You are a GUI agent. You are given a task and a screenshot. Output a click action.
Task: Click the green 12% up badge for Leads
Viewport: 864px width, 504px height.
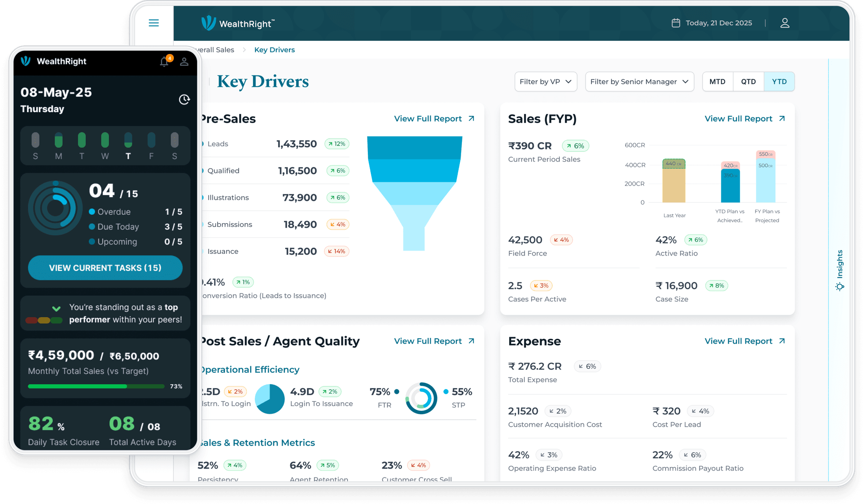[x=337, y=144]
